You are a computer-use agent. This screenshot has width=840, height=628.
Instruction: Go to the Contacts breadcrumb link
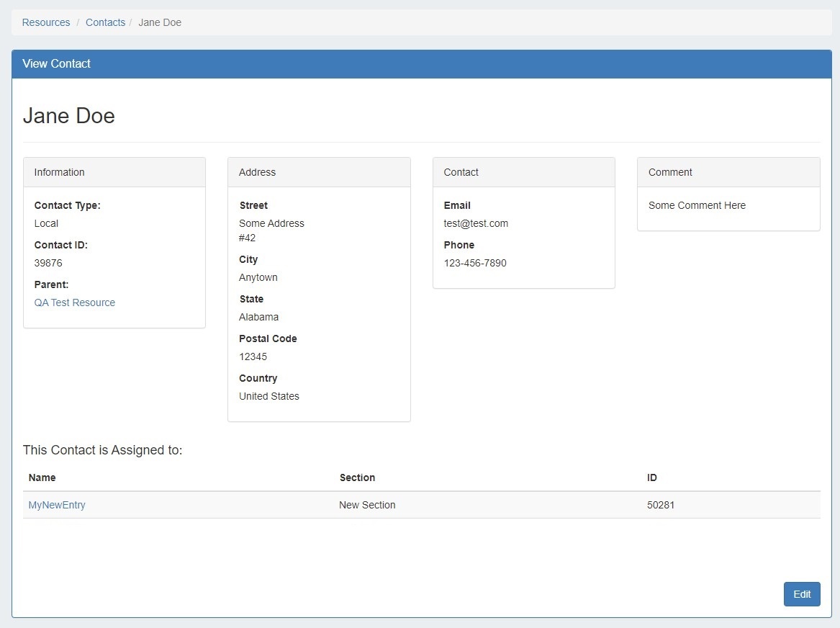(x=105, y=22)
